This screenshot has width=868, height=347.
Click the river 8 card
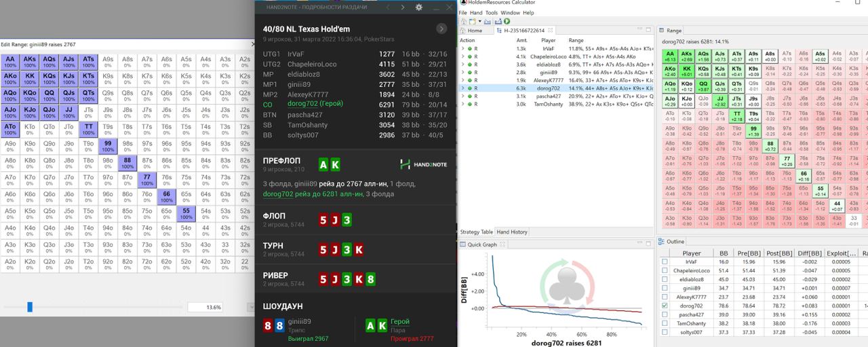[370, 279]
